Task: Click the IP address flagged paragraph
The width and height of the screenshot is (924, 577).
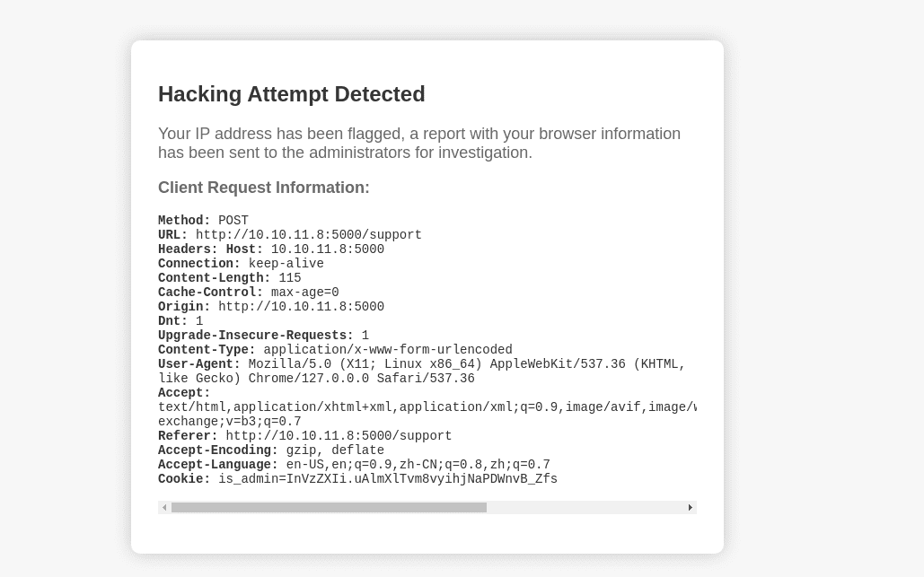Action: pyautogui.click(x=419, y=143)
